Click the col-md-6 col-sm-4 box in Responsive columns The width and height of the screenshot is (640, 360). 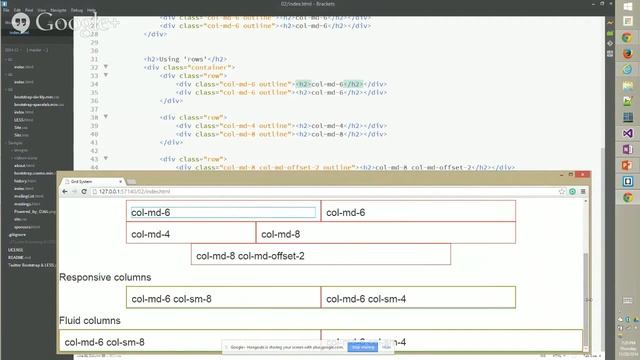click(418, 298)
